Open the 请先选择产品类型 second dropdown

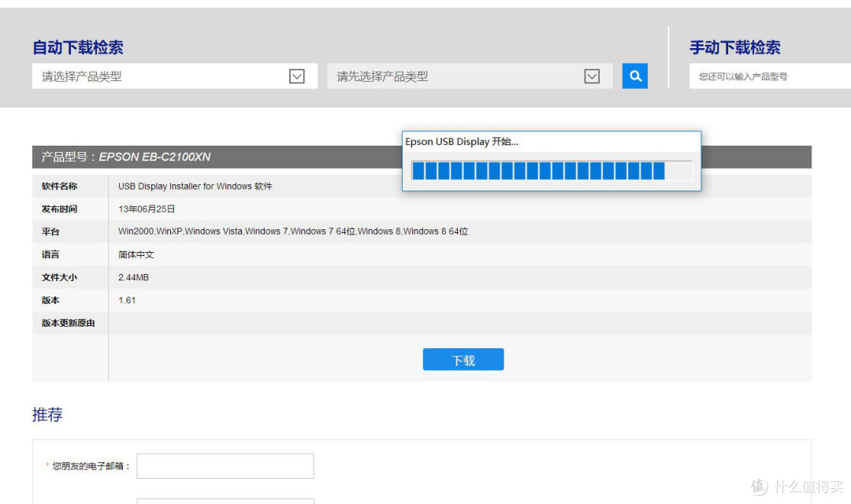(x=470, y=76)
